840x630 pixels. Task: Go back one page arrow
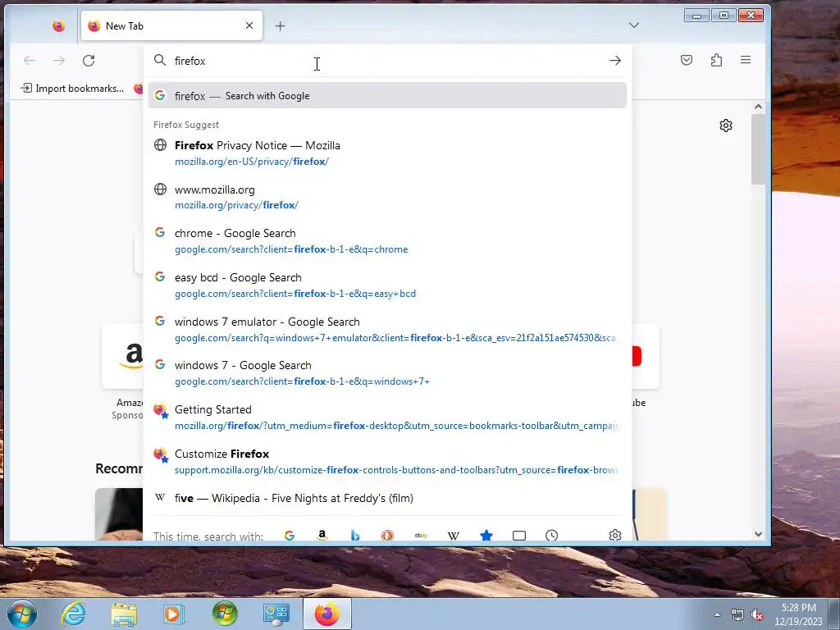click(x=30, y=61)
